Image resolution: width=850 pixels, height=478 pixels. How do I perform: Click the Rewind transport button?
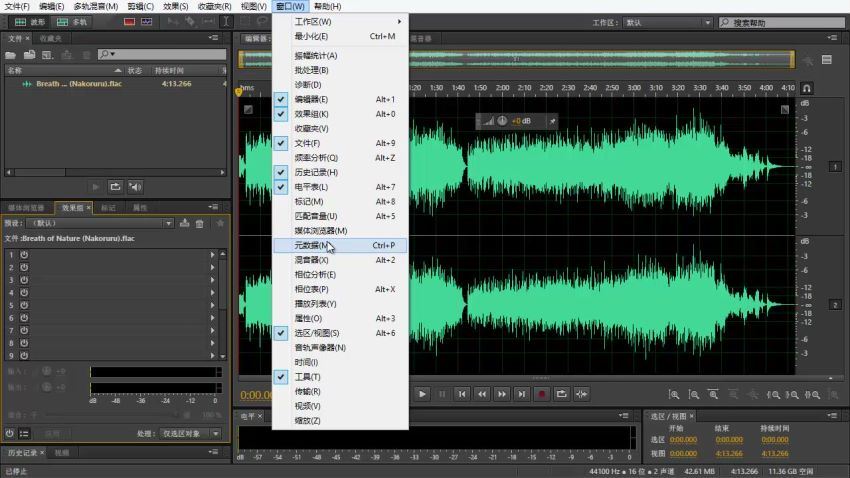tap(482, 394)
